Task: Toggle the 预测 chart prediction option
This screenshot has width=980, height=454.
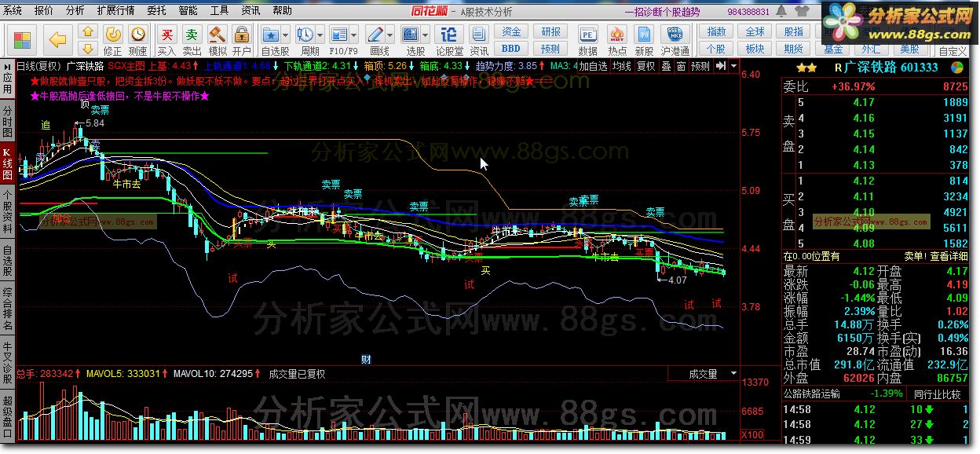Action: 700,67
